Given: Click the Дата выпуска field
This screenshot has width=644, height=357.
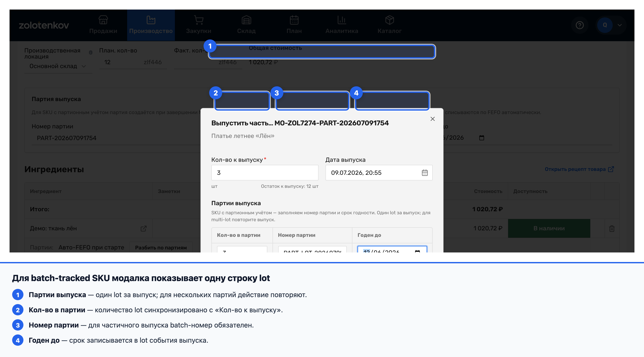Looking at the screenshot, I should click(x=379, y=173).
